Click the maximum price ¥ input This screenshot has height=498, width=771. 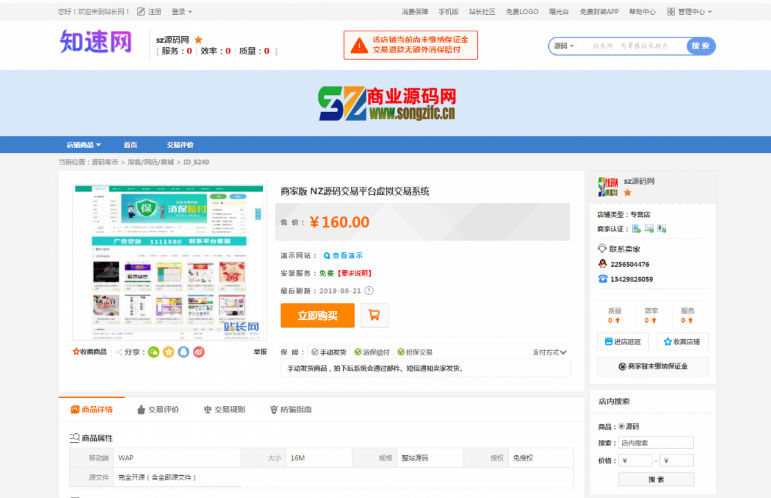[x=677, y=461]
